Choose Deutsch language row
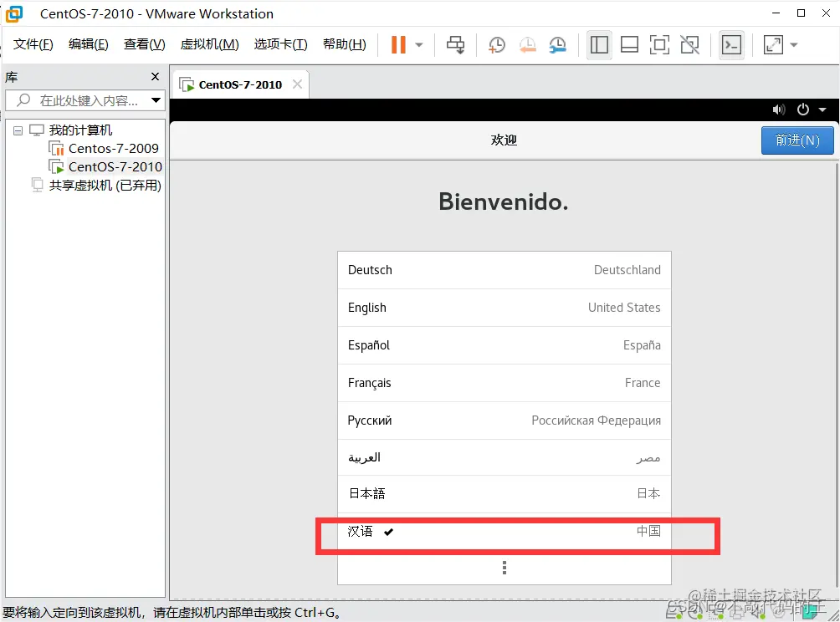Image resolution: width=840 pixels, height=622 pixels. pyautogui.click(x=505, y=270)
